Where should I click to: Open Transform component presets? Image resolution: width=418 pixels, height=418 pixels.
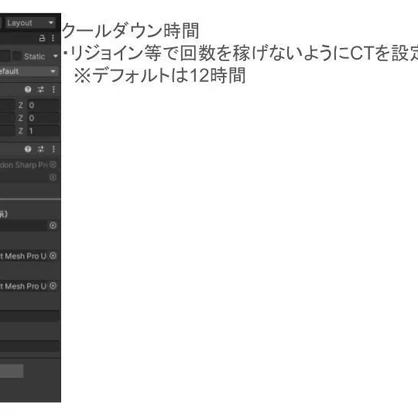[41, 89]
